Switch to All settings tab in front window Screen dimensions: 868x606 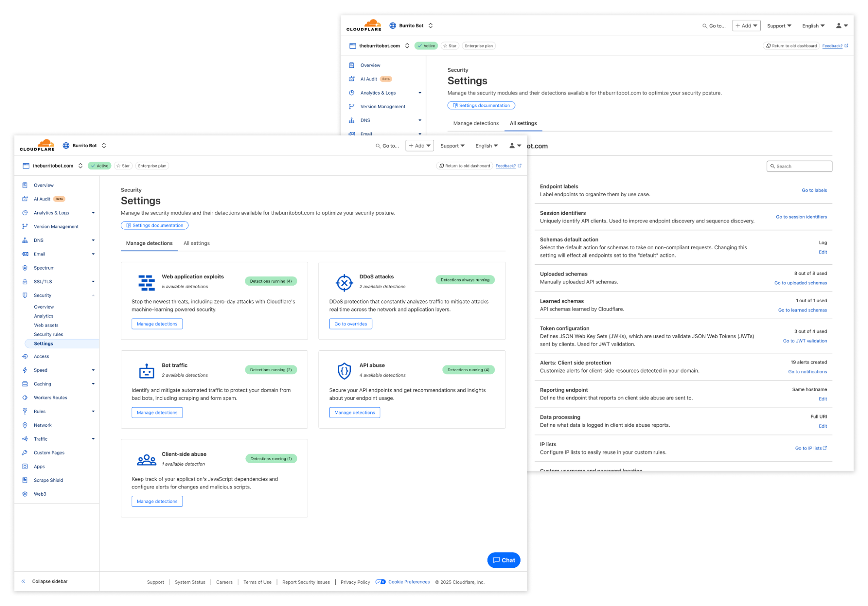coord(197,244)
